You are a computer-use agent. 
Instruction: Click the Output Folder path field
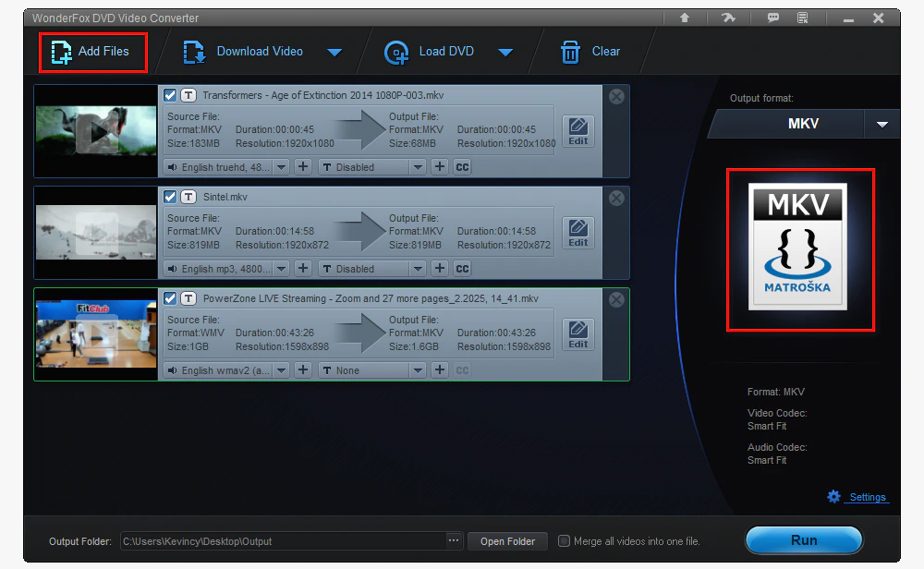click(284, 541)
